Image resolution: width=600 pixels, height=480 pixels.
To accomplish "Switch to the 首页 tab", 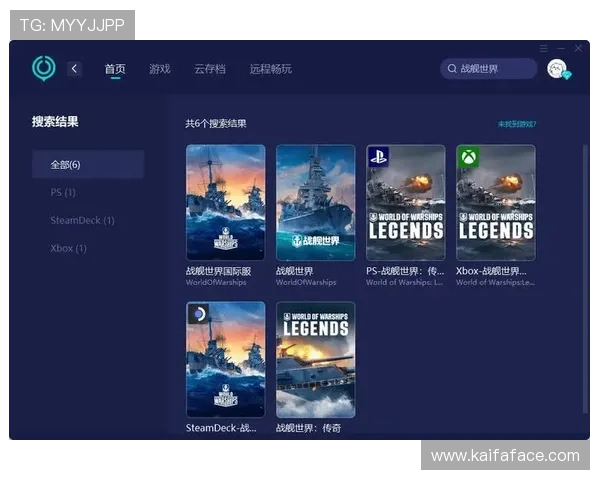I will [x=115, y=69].
